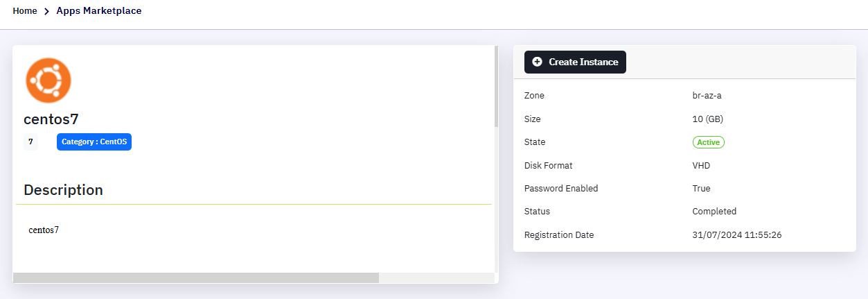Image resolution: width=868 pixels, height=299 pixels.
Task: Select the 10 (GB) size value
Action: pyautogui.click(x=708, y=119)
